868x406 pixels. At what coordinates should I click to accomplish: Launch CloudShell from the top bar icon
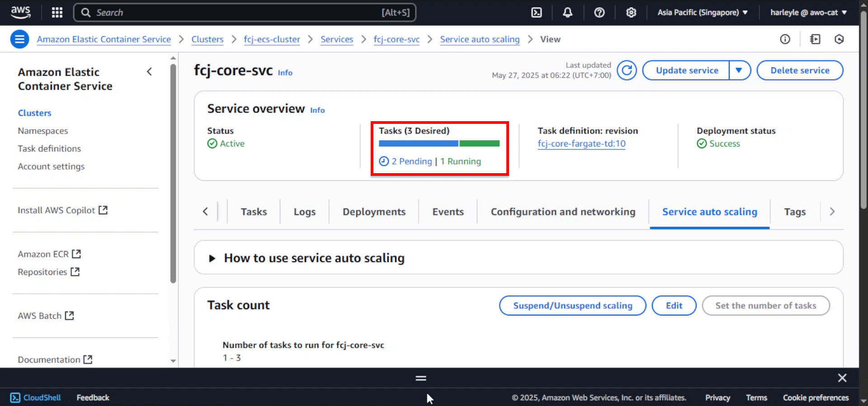point(536,12)
